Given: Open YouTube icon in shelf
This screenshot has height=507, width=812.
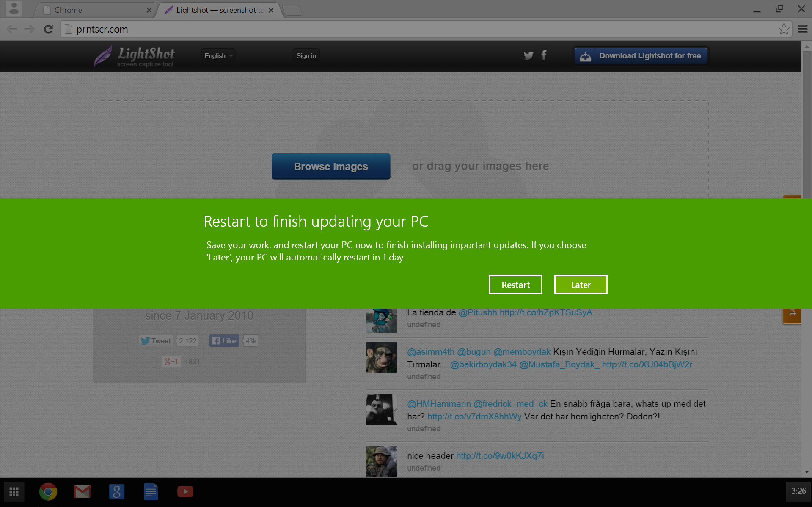Looking at the screenshot, I should 185,492.
